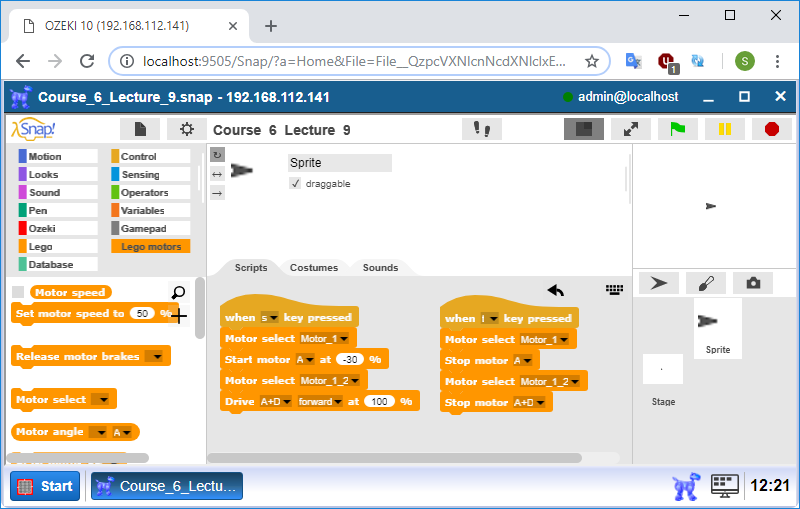Open Release motor brakes dropdown
Screen dimensions: 800x509
point(154,356)
